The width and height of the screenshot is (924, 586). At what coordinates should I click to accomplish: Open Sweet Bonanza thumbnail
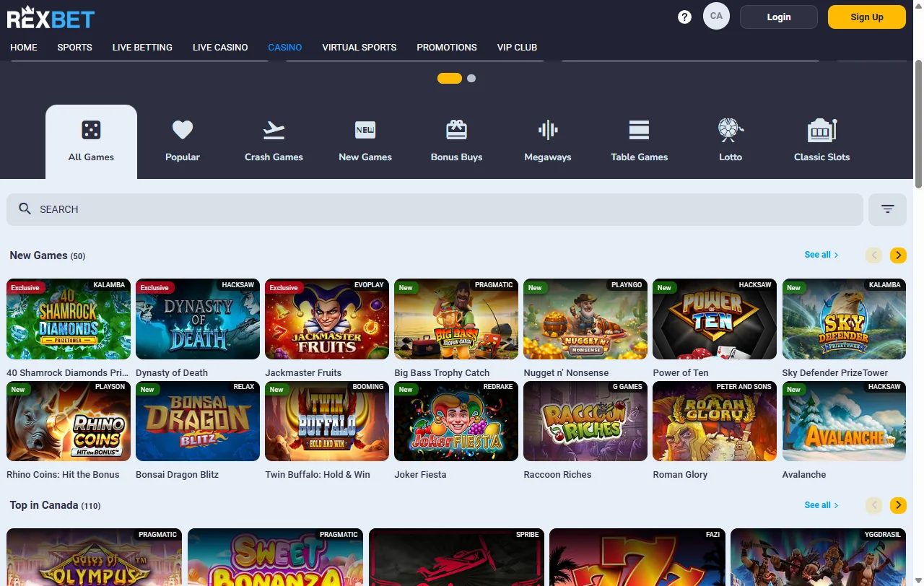tap(275, 557)
